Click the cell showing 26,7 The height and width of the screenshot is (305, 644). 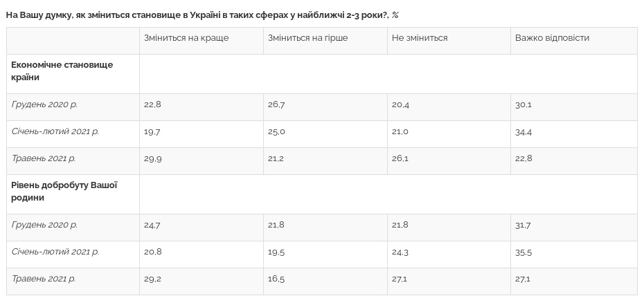pos(276,104)
